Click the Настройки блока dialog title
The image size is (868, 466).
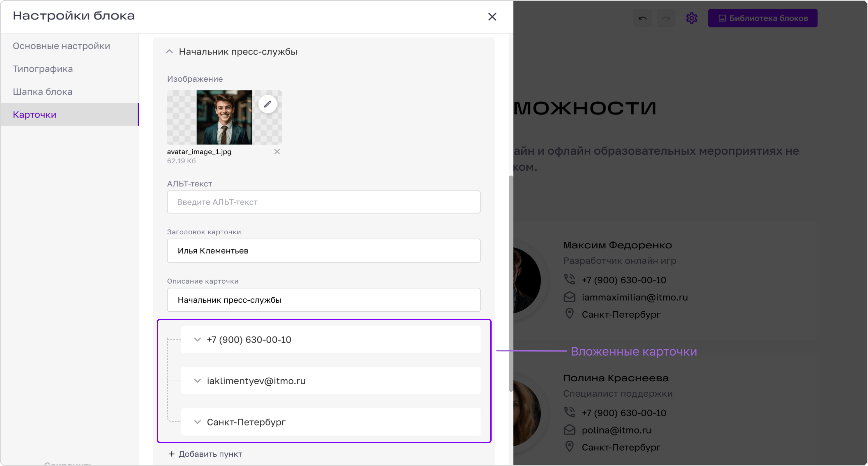click(74, 16)
